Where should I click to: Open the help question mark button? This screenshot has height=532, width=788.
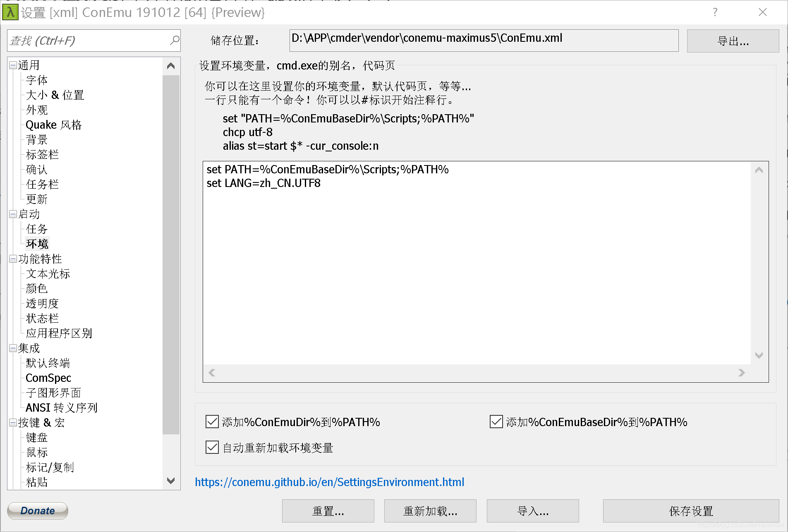(715, 12)
